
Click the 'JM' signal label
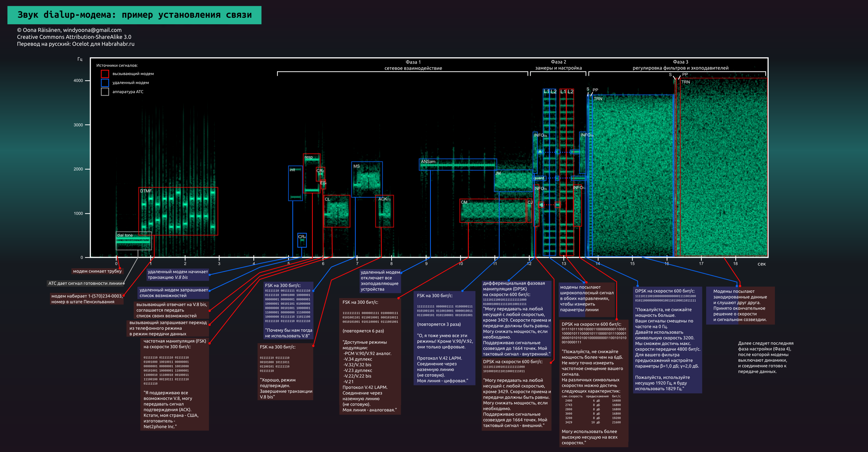pos(498,173)
